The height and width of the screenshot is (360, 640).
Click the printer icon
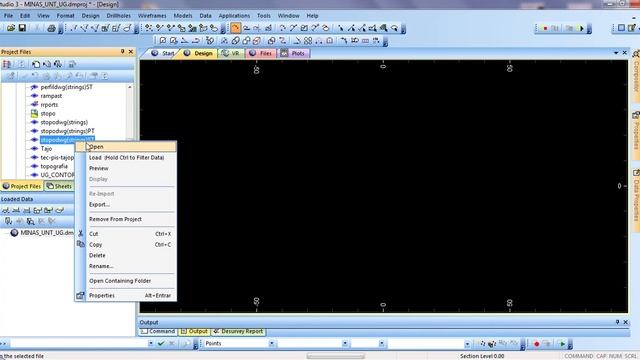[x=51, y=28]
